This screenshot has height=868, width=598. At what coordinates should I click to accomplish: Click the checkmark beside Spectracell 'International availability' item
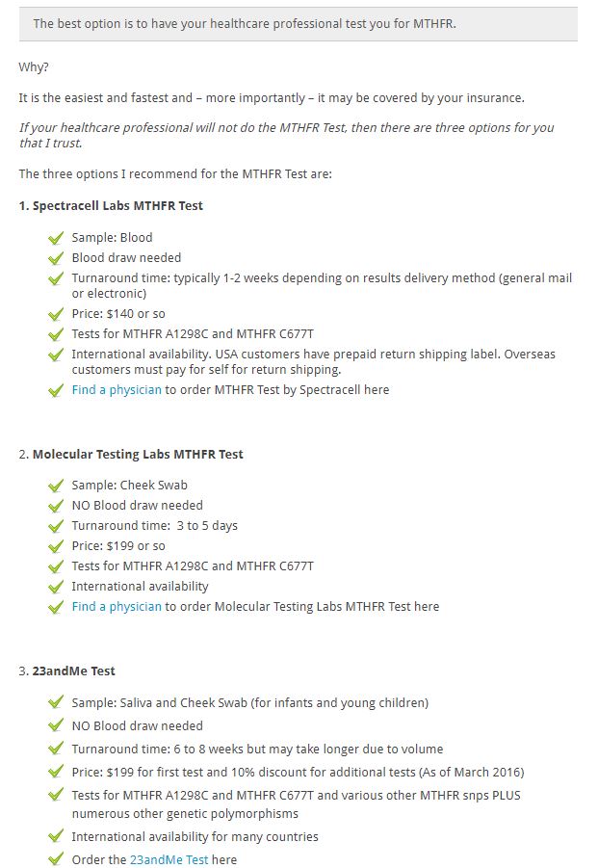tap(55, 355)
